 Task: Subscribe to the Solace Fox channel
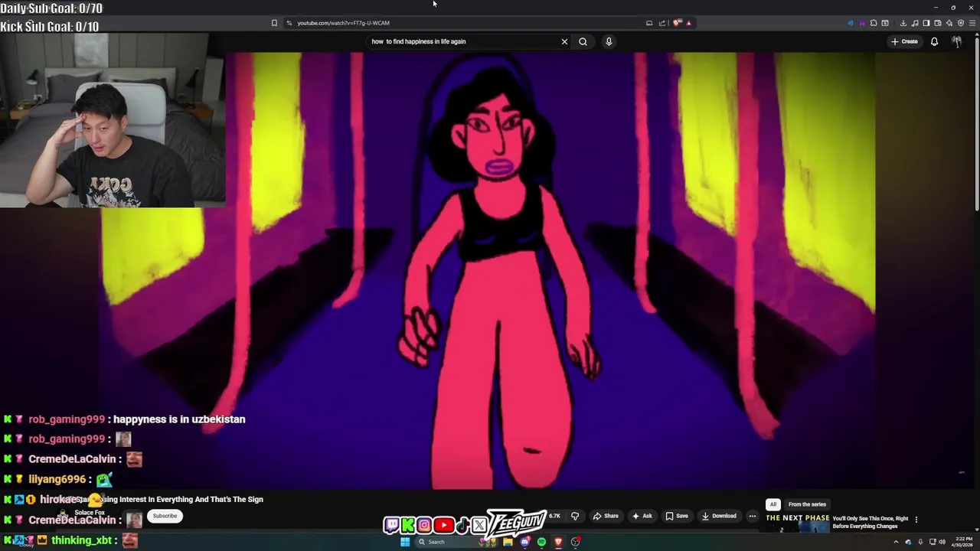pos(165,516)
